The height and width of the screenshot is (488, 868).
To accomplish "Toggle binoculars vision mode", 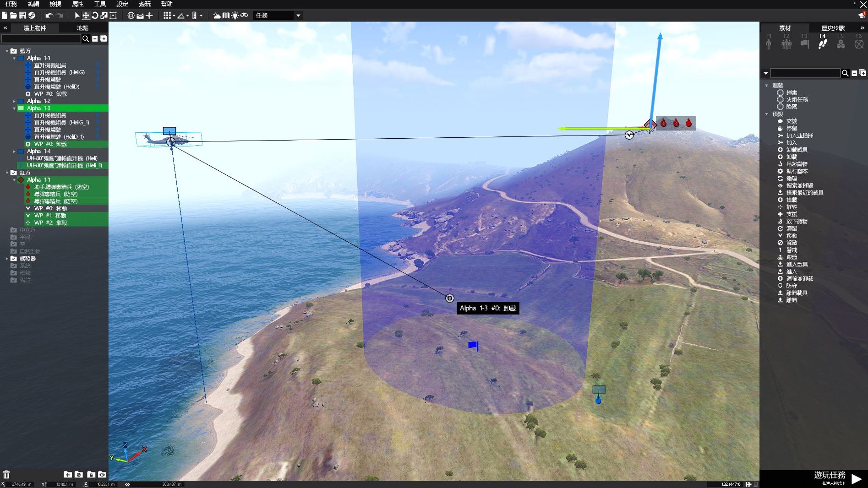I will pyautogui.click(x=244, y=15).
